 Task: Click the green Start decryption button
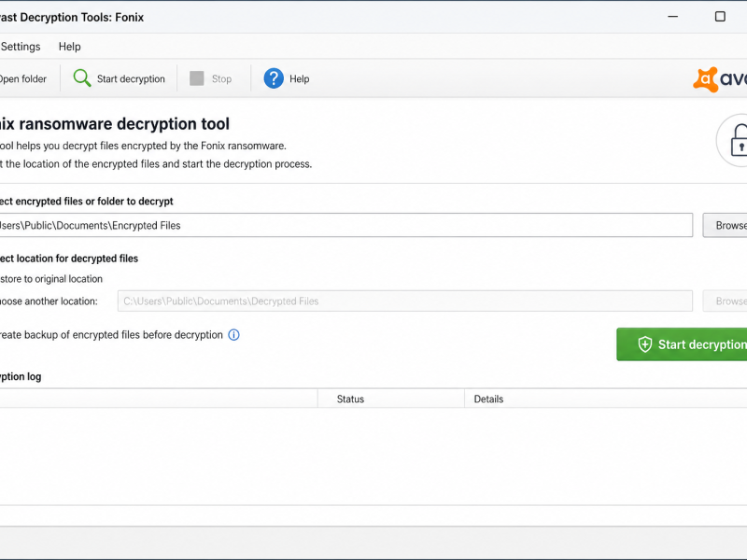coord(682,344)
